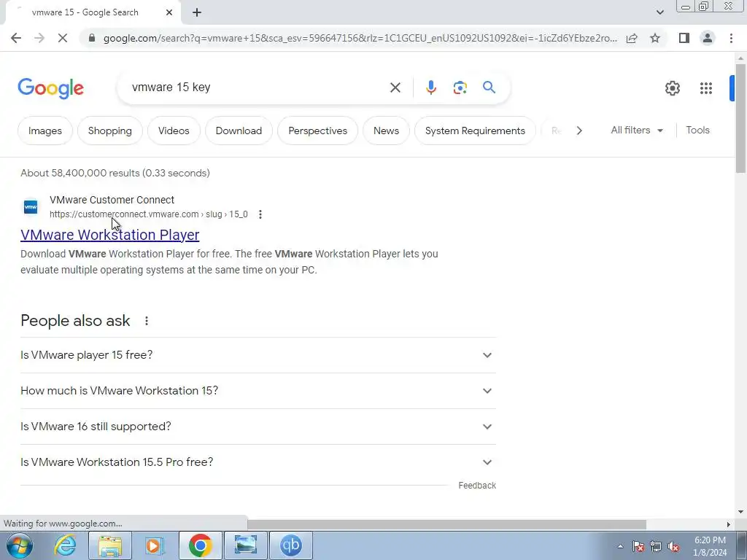Open the taskbar clock and date

(710, 546)
